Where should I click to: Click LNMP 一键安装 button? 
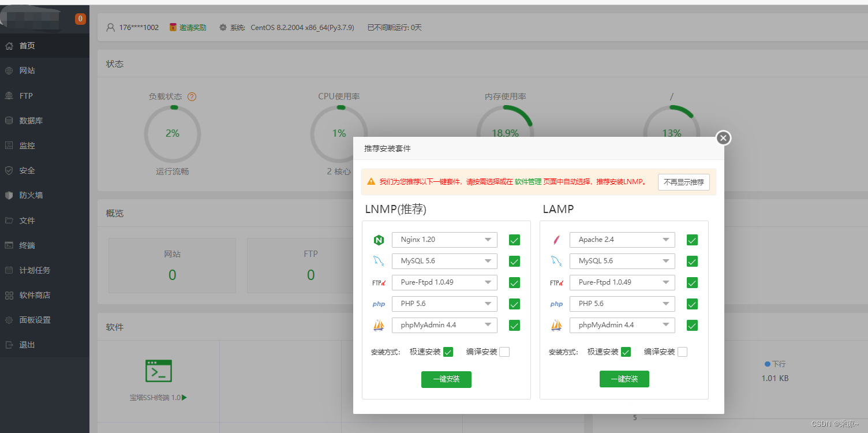point(446,379)
